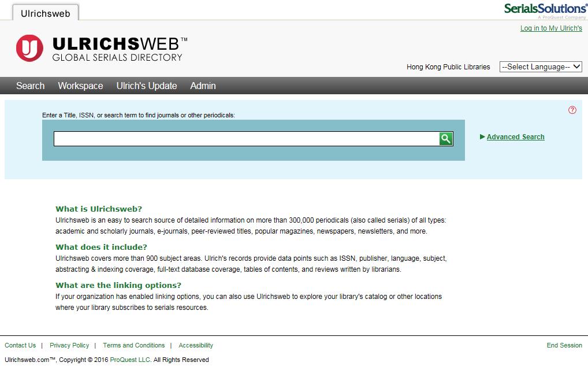Open the Search menu

[x=31, y=86]
